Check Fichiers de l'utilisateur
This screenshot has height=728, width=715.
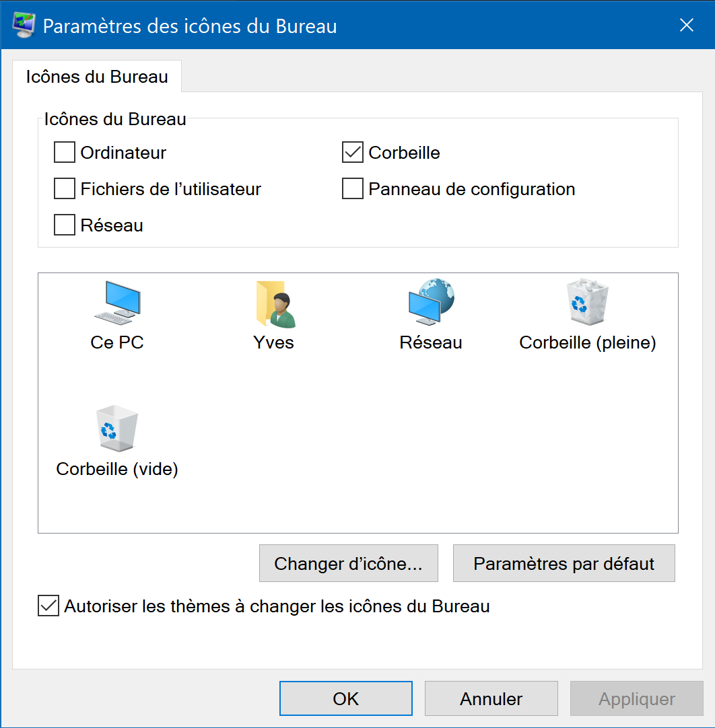pos(65,189)
